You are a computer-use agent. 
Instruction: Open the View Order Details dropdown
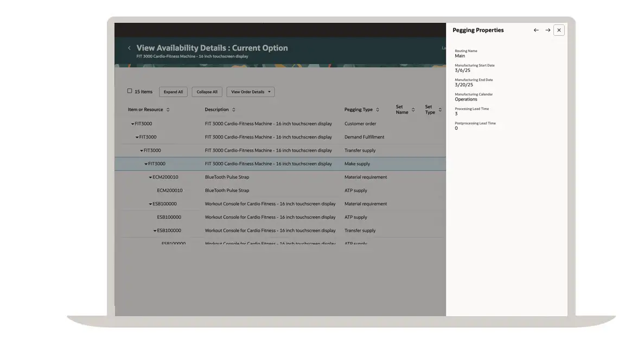[251, 92]
